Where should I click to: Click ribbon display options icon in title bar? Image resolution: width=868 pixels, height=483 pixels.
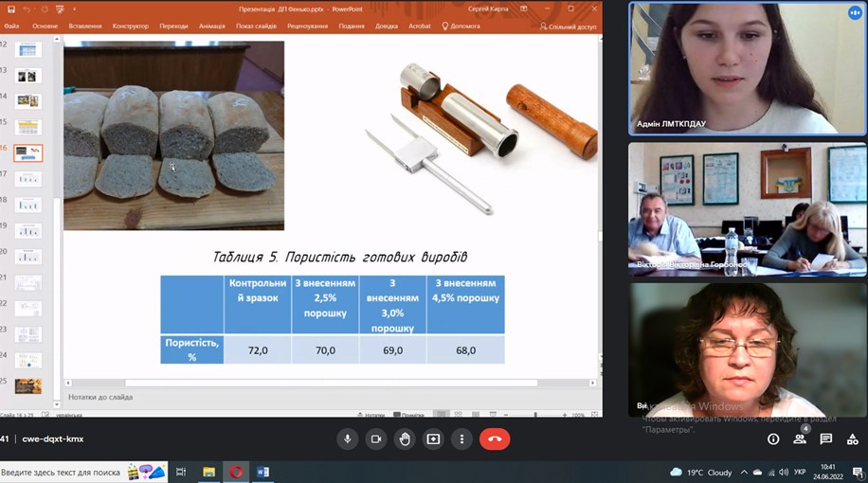click(523, 9)
